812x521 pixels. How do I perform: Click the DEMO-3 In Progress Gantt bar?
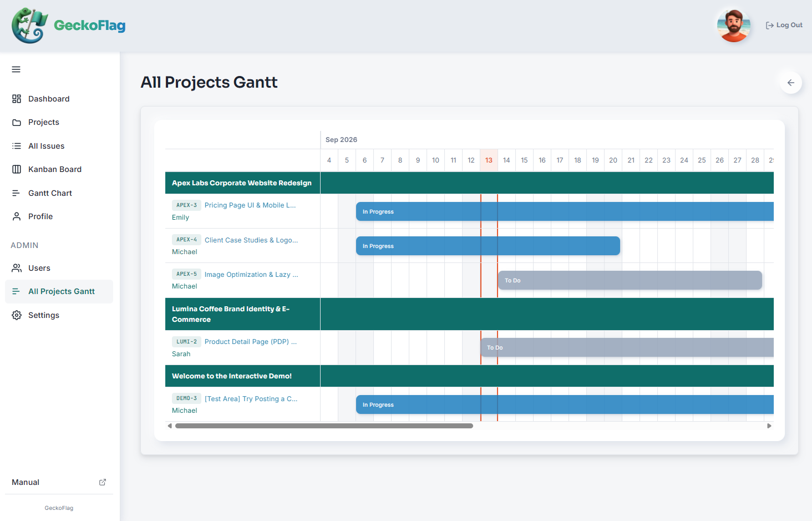coord(565,404)
